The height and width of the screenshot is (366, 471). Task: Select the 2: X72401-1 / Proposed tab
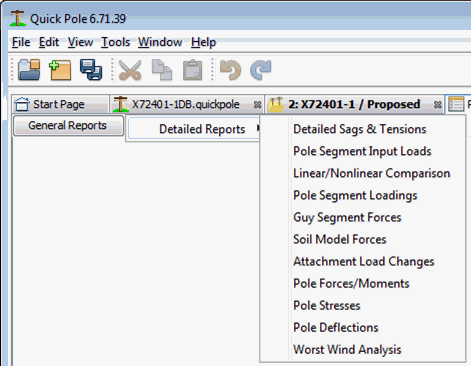click(x=354, y=104)
